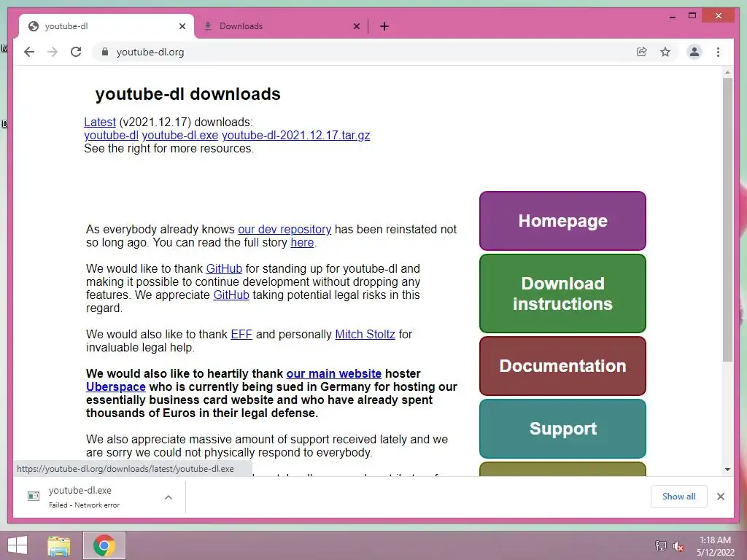Open the Windows Start menu
This screenshot has height=560, width=747.
[x=18, y=545]
